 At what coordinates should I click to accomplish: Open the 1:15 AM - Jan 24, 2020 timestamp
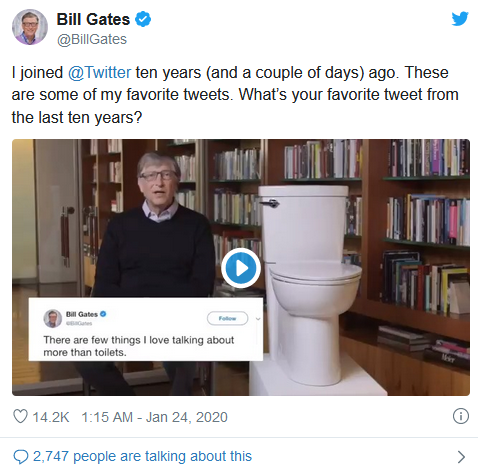pos(154,417)
